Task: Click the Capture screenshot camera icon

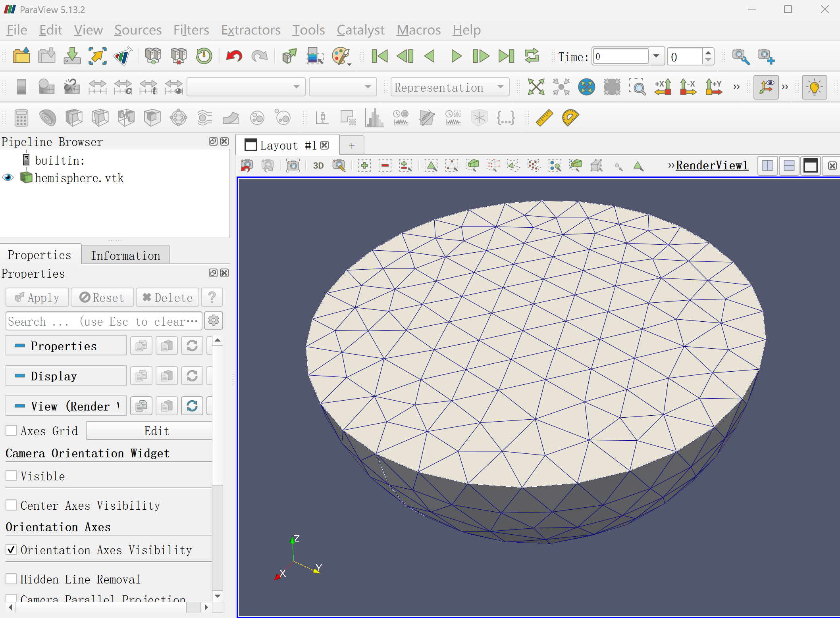Action: tap(293, 165)
